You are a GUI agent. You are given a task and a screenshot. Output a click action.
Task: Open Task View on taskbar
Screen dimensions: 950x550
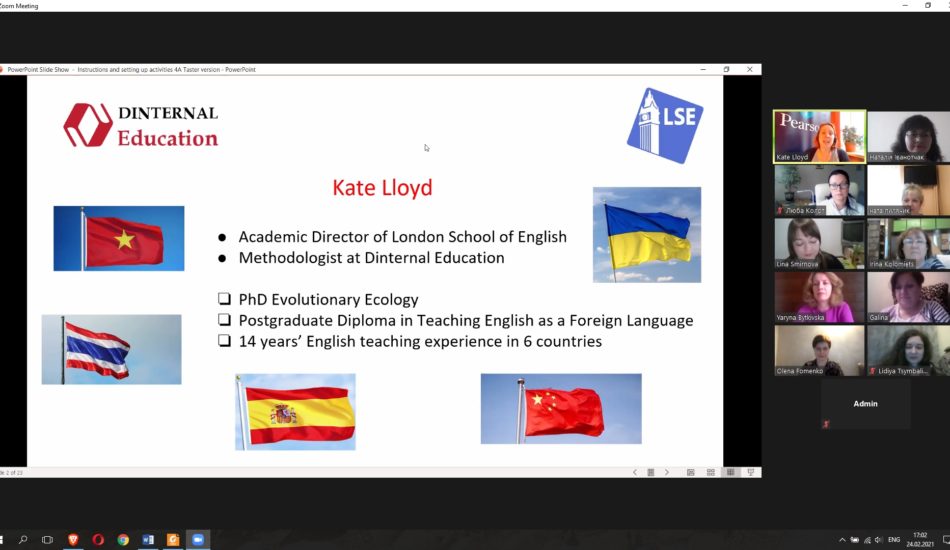pyautogui.click(x=47, y=539)
